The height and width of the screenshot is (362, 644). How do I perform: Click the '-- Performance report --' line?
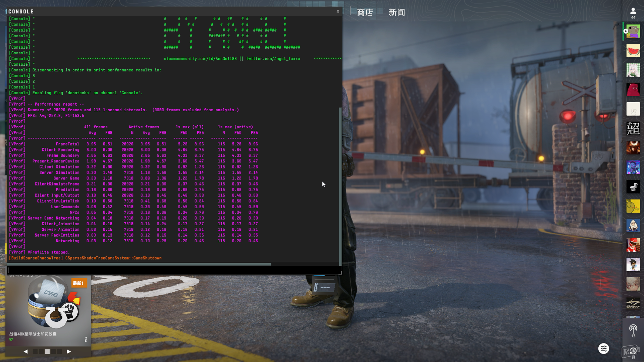[x=56, y=104]
